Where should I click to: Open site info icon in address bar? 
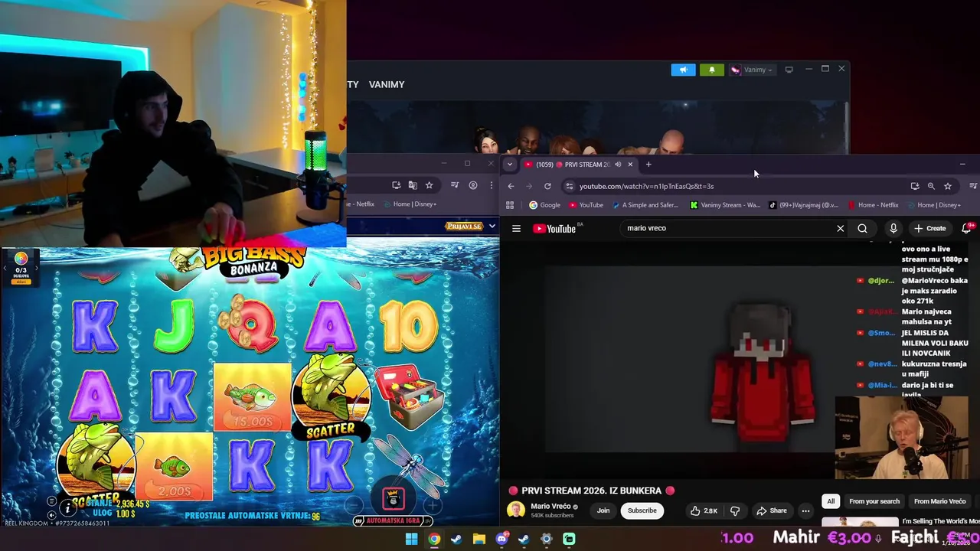point(569,186)
